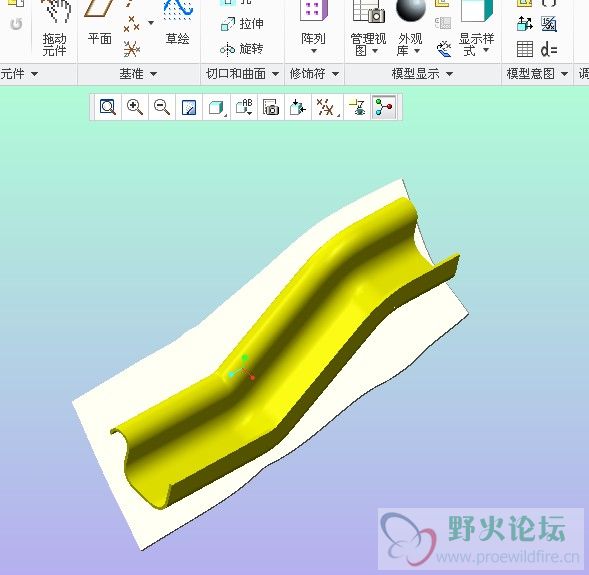Expand the 切口和曲面 group dropdown

coord(243,74)
